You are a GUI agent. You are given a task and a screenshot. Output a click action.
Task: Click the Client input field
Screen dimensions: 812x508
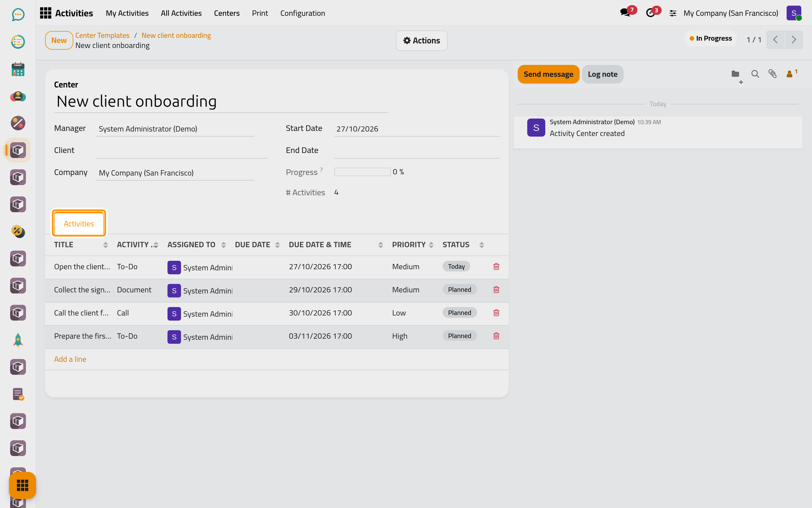click(182, 151)
